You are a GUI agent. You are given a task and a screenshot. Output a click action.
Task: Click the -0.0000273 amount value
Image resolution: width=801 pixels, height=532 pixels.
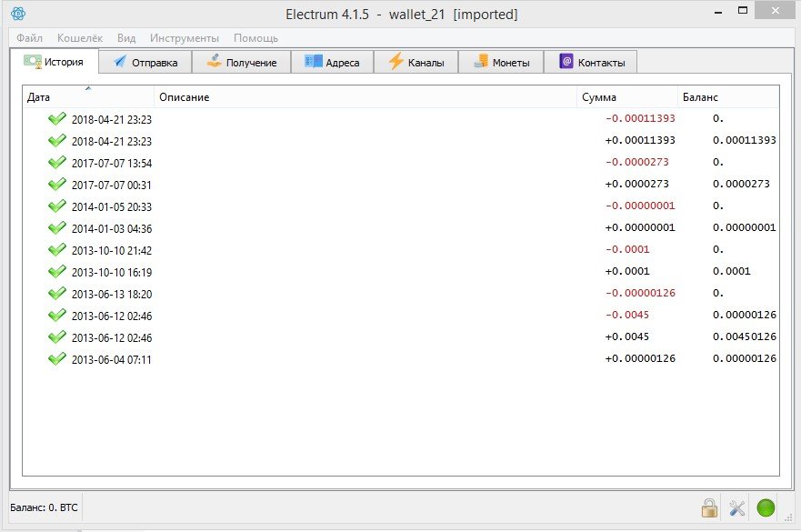(637, 162)
